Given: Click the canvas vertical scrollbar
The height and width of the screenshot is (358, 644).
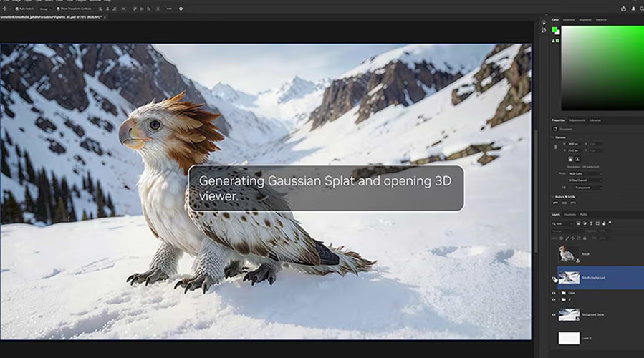Looking at the screenshot, I should point(536,191).
